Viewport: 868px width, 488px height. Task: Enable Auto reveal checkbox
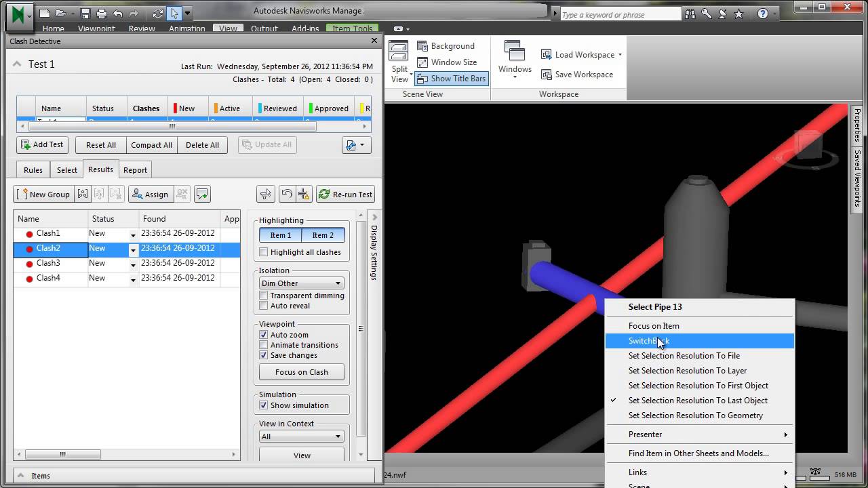[264, 306]
